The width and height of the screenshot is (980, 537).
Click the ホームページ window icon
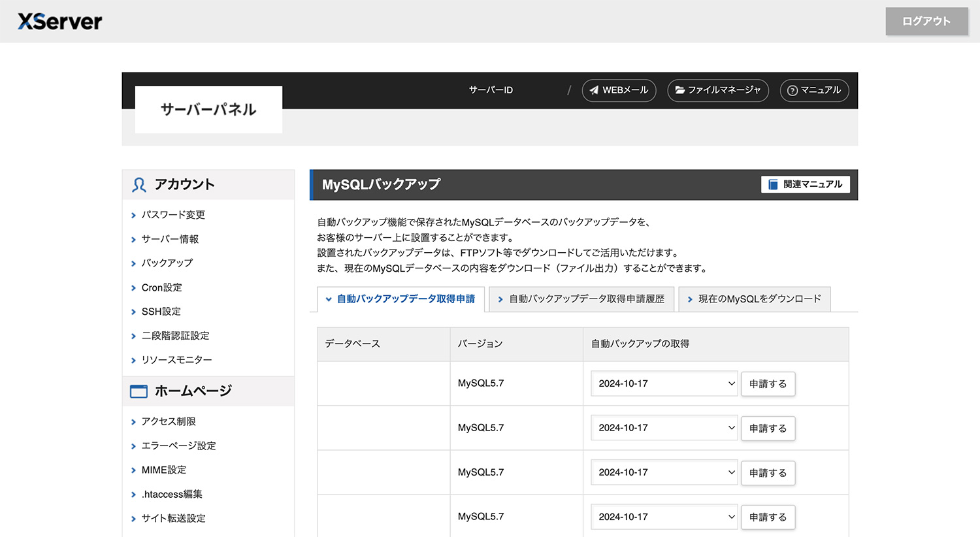point(139,391)
